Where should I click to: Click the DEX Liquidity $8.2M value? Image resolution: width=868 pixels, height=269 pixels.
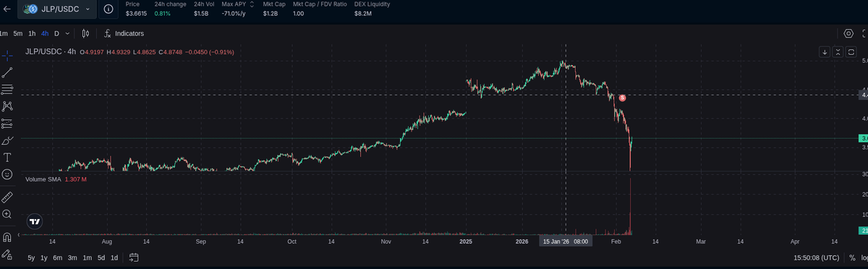coord(363,14)
